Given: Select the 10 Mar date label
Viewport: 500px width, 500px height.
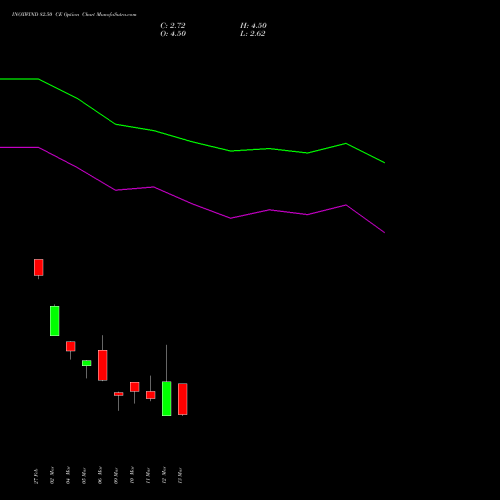Looking at the screenshot, I should click(x=132, y=475).
